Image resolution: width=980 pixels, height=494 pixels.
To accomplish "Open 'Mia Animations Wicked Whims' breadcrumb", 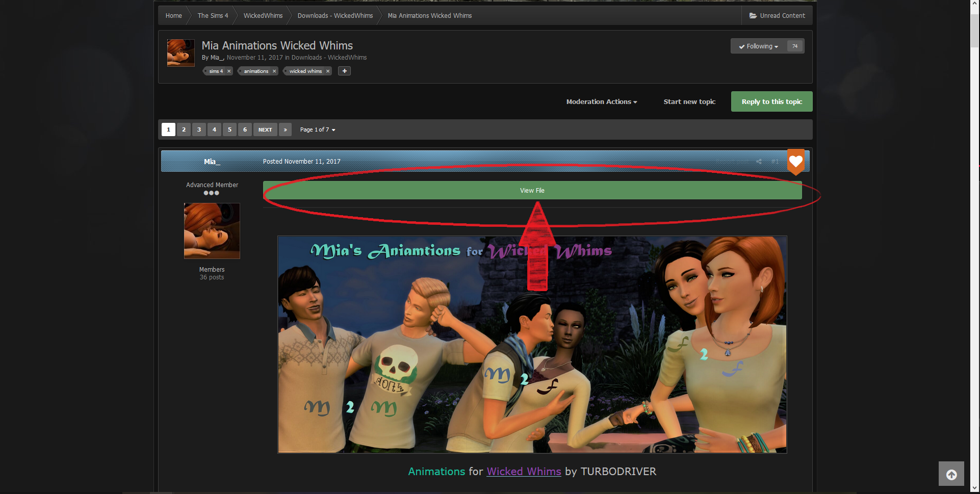I will 430,16.
